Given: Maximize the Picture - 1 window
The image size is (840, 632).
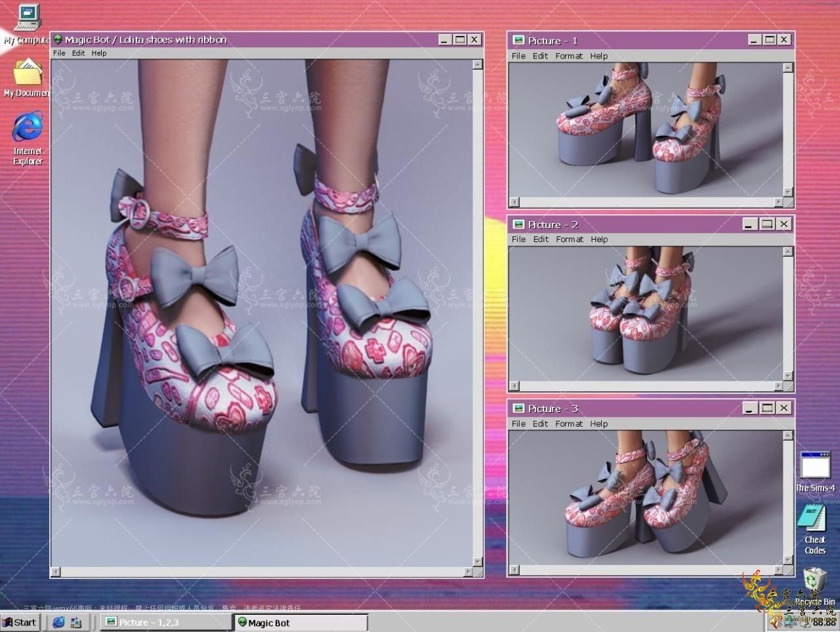Looking at the screenshot, I should 769,40.
